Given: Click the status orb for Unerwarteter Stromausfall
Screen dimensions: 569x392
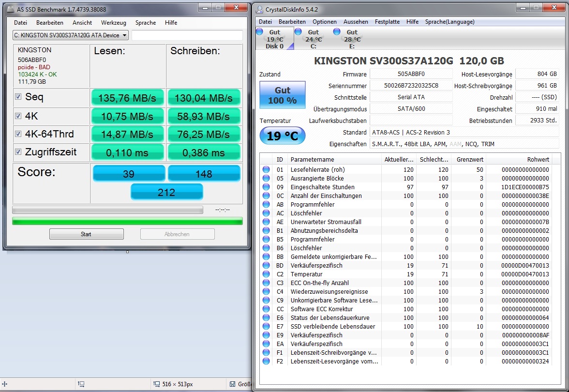Looking at the screenshot, I should click(266, 222).
